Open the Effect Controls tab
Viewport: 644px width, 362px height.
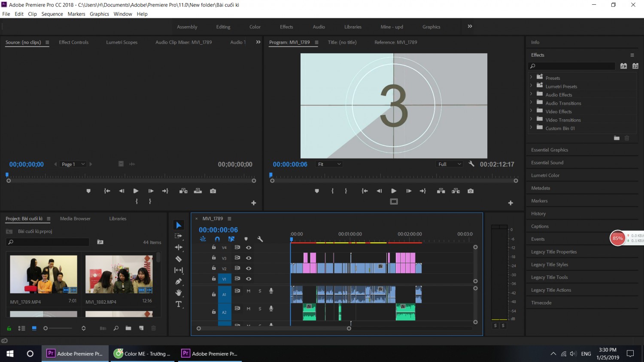coord(73,42)
